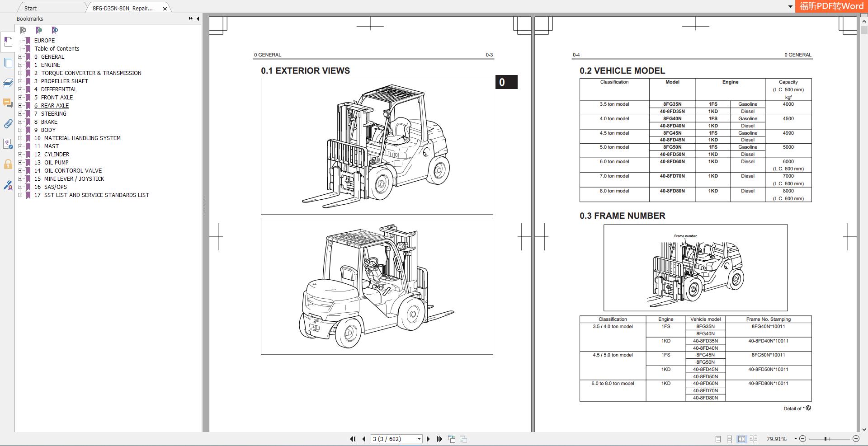Go to the last page

pos(439,439)
